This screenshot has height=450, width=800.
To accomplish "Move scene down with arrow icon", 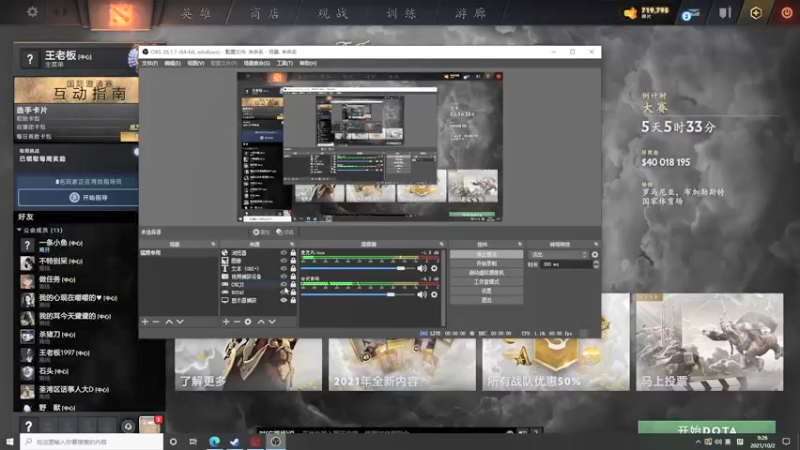I will coord(180,322).
